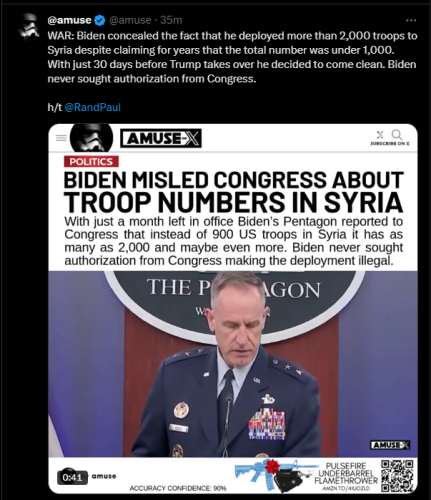Play the Pentagon briefing video

[x=233, y=363]
